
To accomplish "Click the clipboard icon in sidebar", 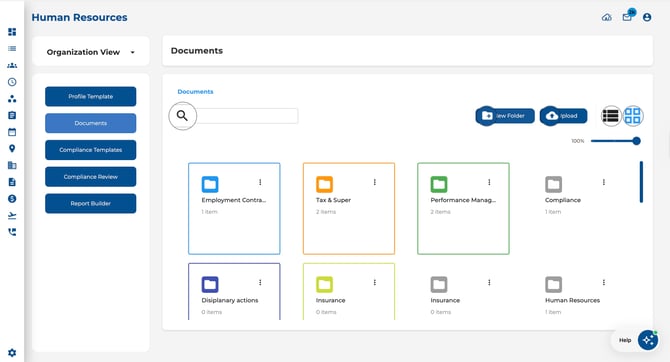I will [12, 115].
